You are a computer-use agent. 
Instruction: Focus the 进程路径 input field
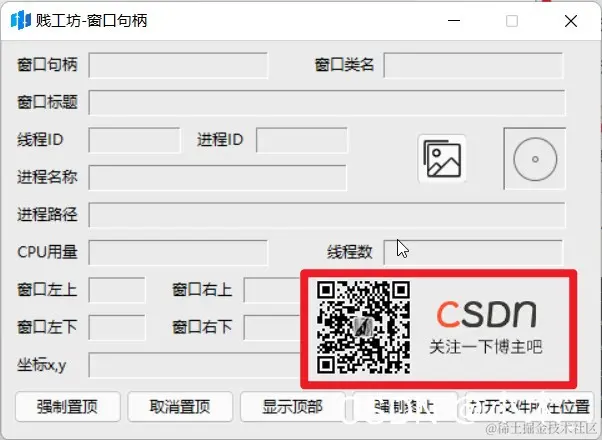[327, 215]
